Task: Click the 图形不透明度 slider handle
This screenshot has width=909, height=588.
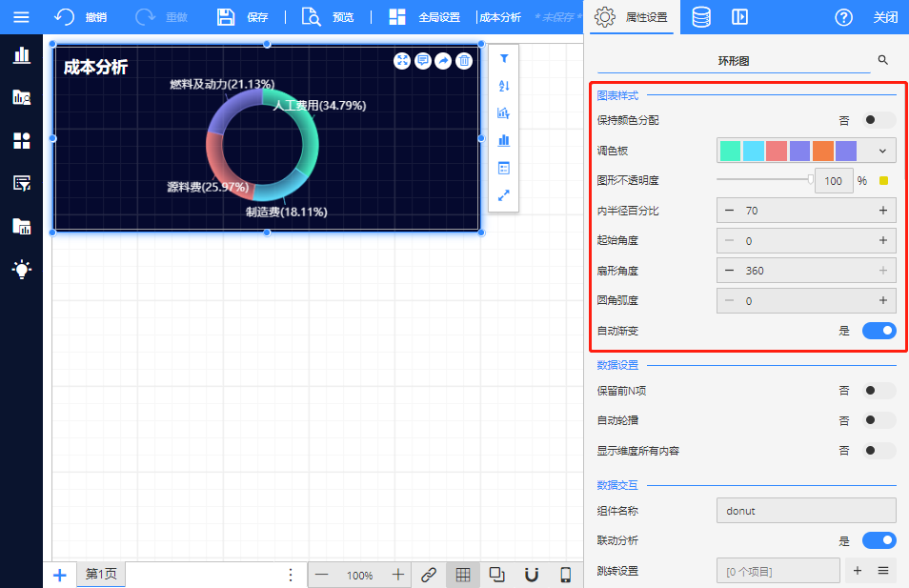Action: tap(811, 179)
